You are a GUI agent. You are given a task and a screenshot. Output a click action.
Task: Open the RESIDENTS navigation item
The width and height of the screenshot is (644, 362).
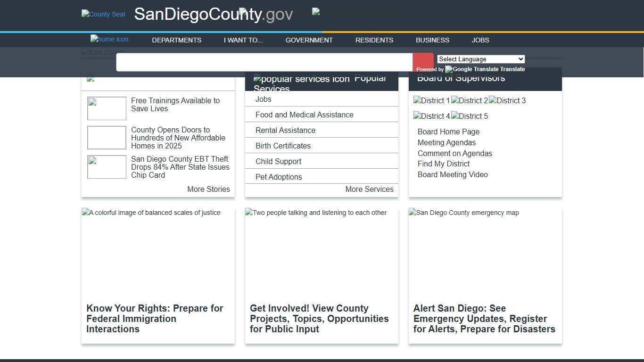(374, 40)
